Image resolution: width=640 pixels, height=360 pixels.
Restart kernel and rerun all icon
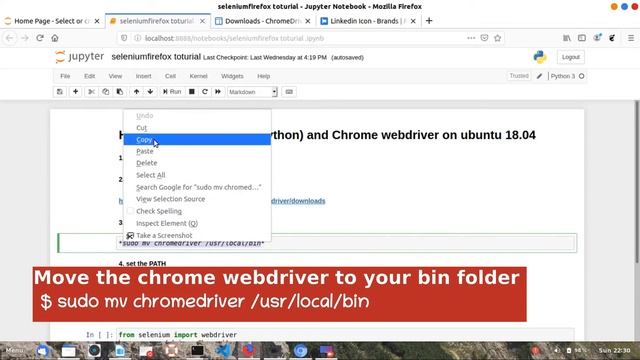pos(218,92)
